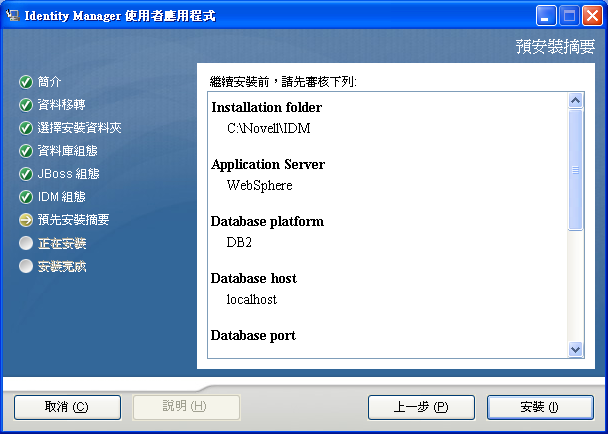Image resolution: width=608 pixels, height=434 pixels.
Task: Click scrollbar up arrow in summary panel
Action: coord(575,101)
